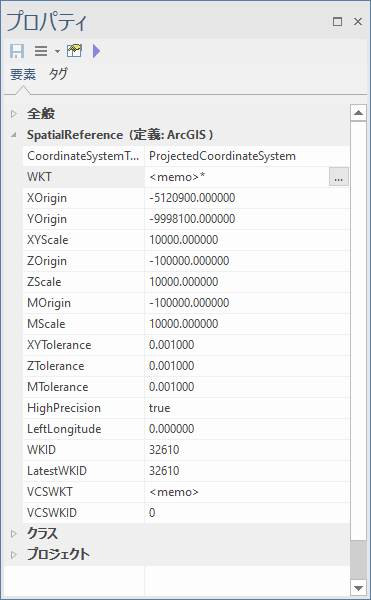Select the XYScale property label
This screenshot has height=600, width=371.
click(48, 240)
